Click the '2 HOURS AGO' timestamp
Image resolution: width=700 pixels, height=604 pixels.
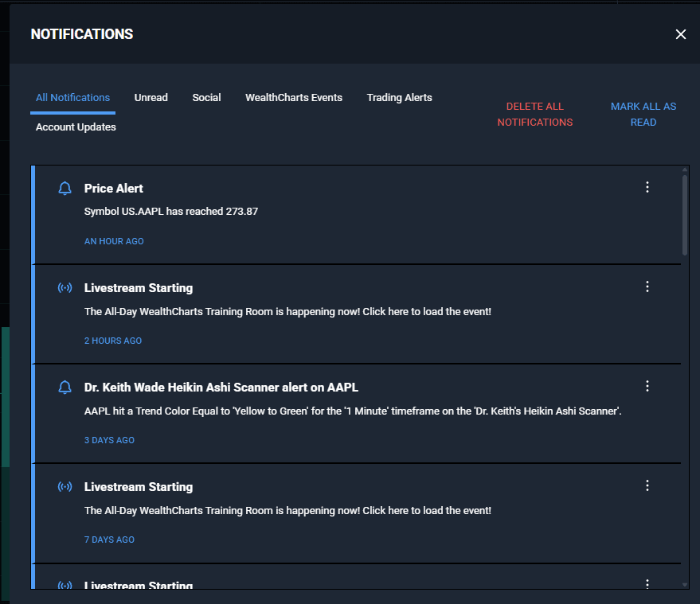[113, 341]
